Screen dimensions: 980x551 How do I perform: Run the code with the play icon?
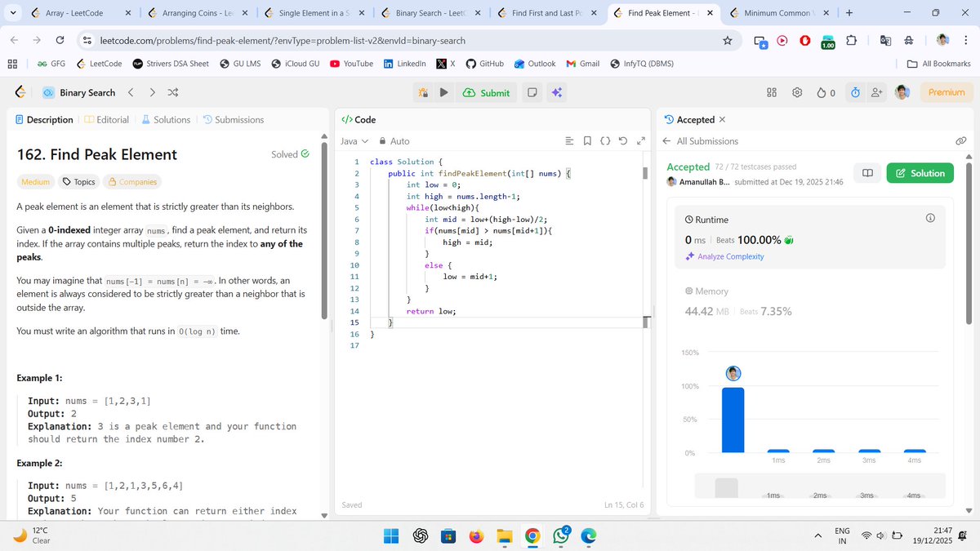coord(443,92)
